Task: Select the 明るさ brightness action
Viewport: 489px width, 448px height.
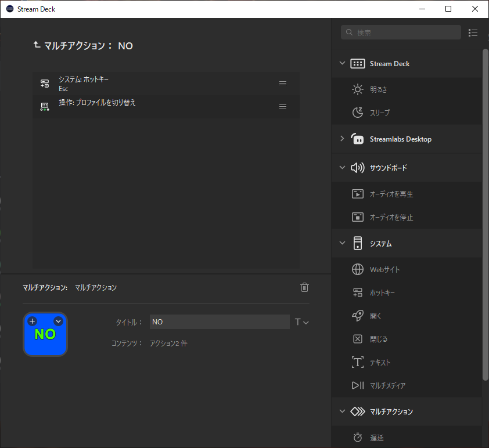Action: (x=379, y=90)
